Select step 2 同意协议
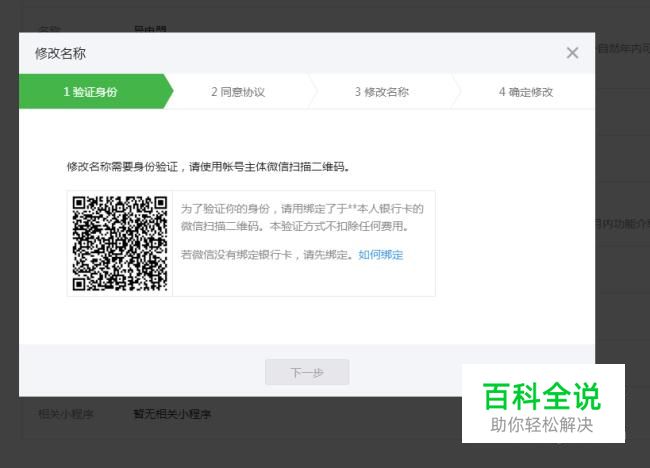The image size is (650, 468). pos(238,92)
